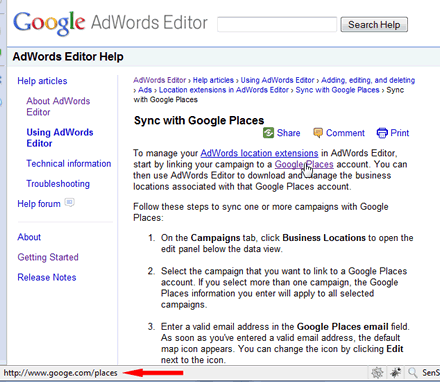Click the Search Help button

tap(374, 25)
